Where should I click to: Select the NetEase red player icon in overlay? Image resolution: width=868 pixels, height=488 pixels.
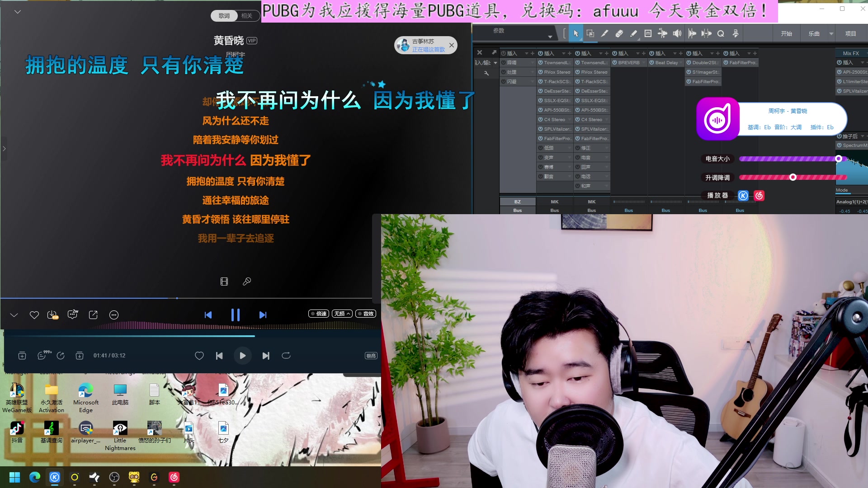point(759,196)
